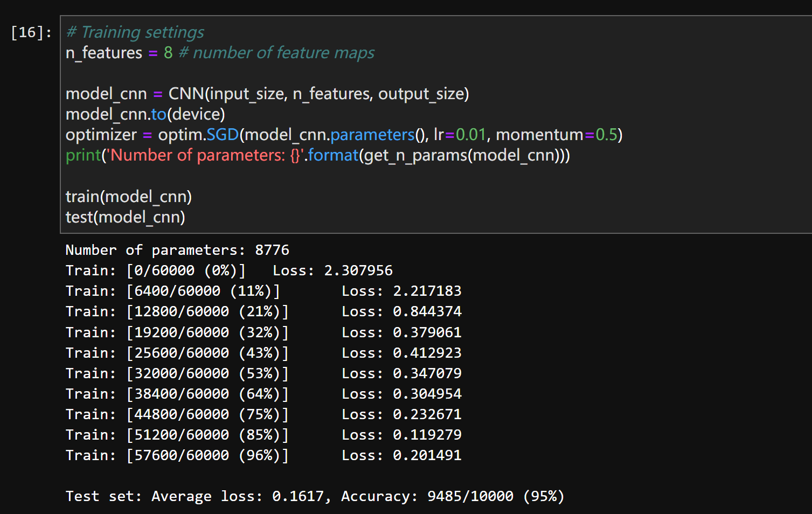Click the loss value 2.307956

[358, 270]
